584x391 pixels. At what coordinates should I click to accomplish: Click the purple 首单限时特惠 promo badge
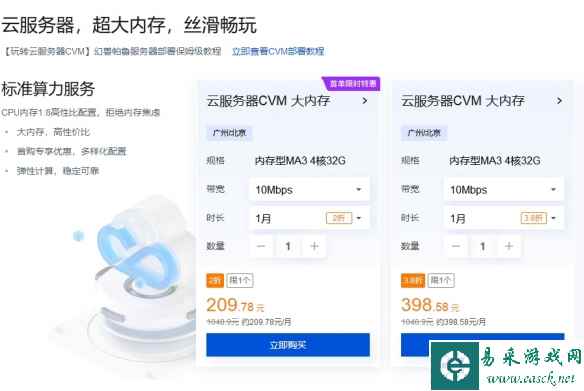coord(352,84)
